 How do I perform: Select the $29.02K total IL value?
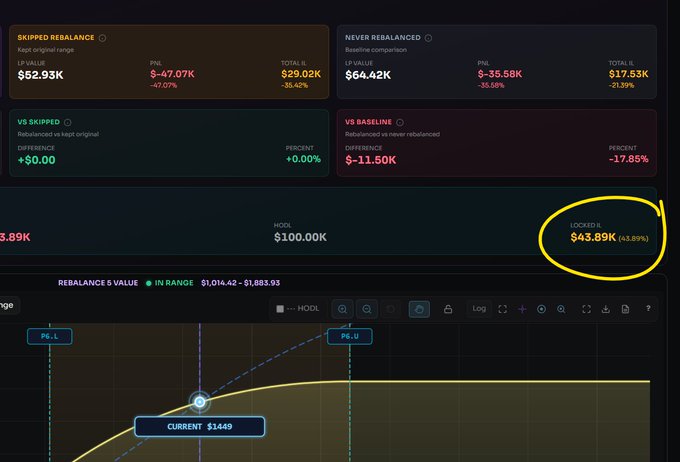pos(301,74)
